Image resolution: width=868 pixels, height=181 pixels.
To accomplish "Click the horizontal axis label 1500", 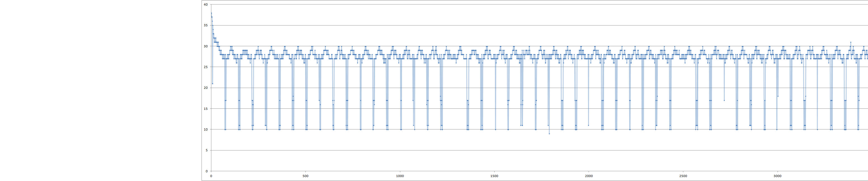I will click(494, 176).
